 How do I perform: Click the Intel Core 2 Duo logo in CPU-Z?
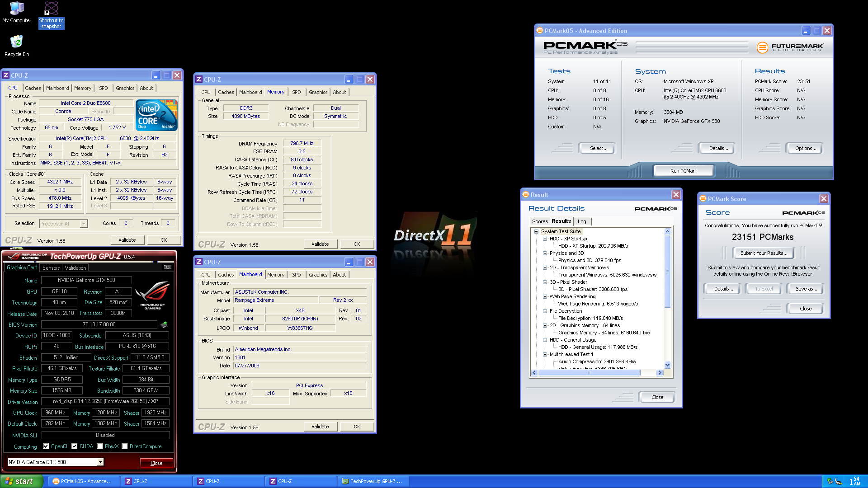coord(156,115)
